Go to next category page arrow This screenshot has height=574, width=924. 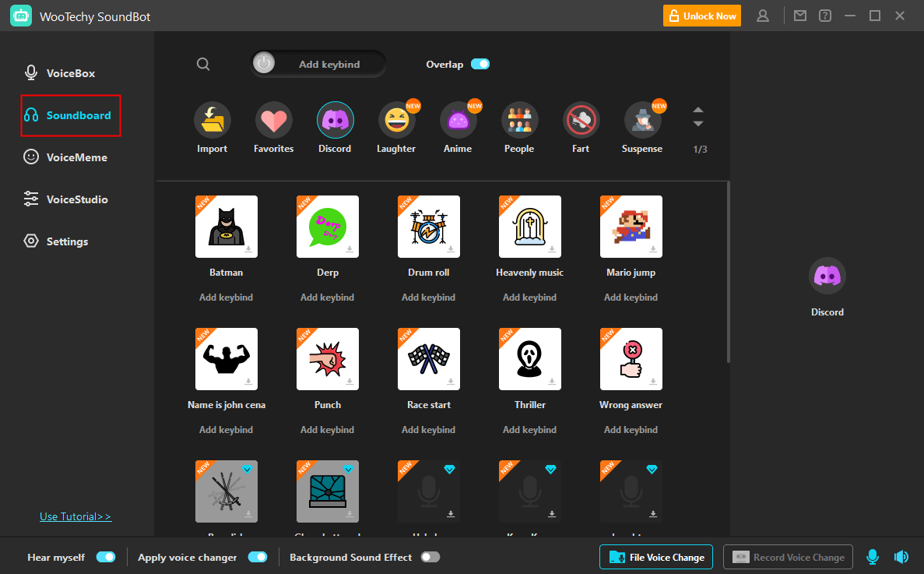[x=698, y=124]
